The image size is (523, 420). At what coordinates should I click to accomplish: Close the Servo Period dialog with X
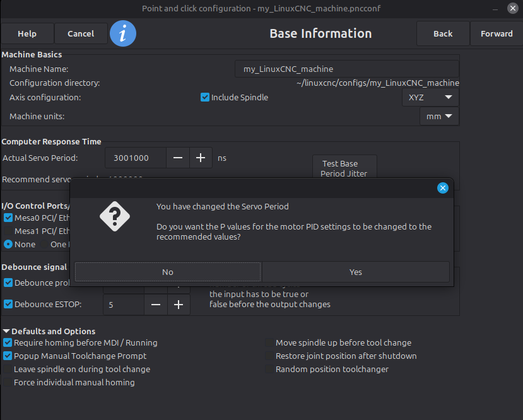(443, 188)
